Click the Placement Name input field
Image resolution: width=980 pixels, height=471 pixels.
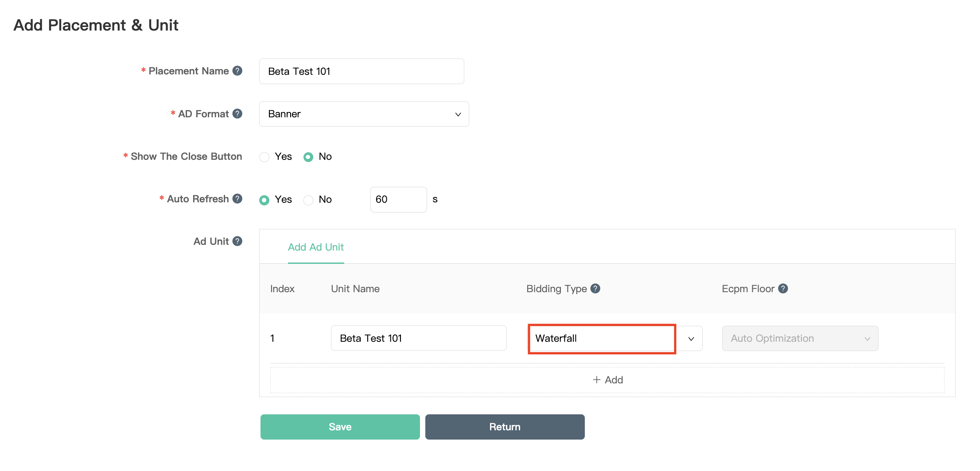pos(361,71)
